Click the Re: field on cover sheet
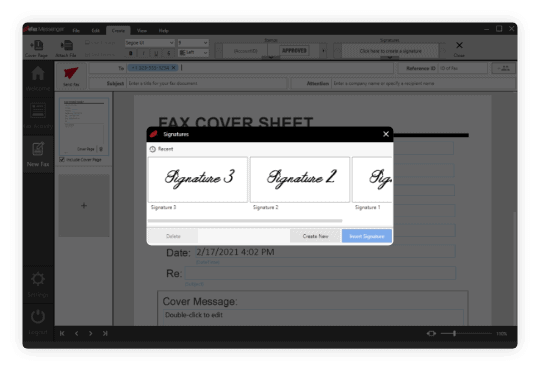The height and width of the screenshot is (372, 540). 320,273
